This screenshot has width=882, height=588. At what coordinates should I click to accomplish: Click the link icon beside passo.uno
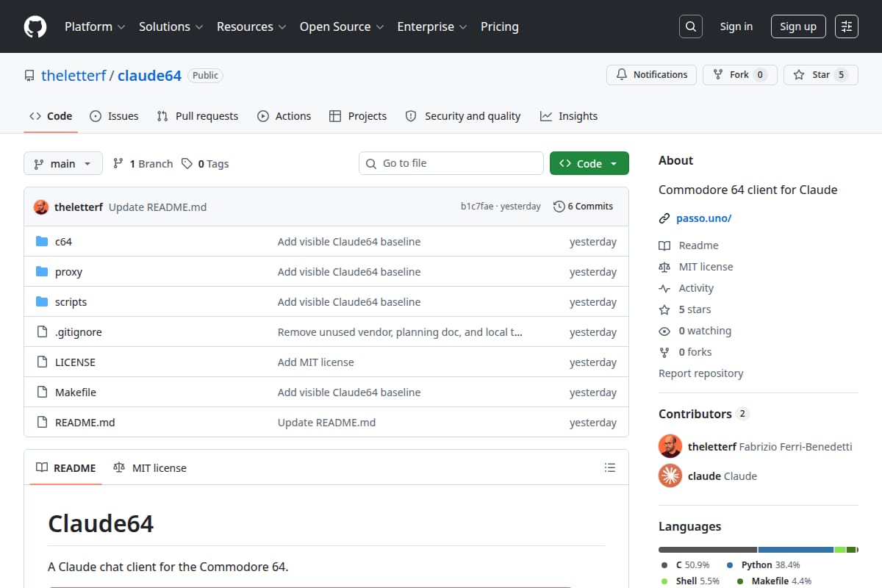[664, 218]
